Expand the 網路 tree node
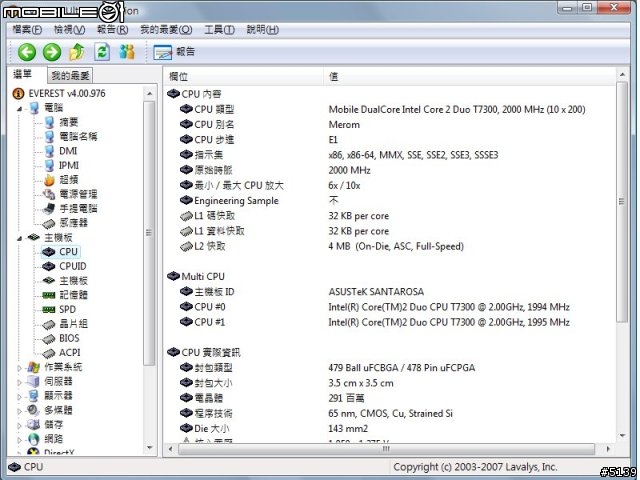Viewport: 640px width, 480px height. pos(20,440)
